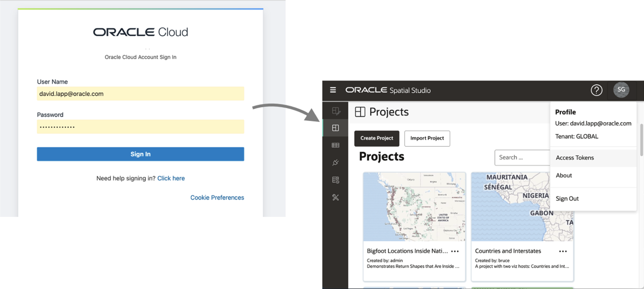The width and height of the screenshot is (644, 289).
Task: Open the Administration tools icon in sidebar
Action: (x=336, y=197)
